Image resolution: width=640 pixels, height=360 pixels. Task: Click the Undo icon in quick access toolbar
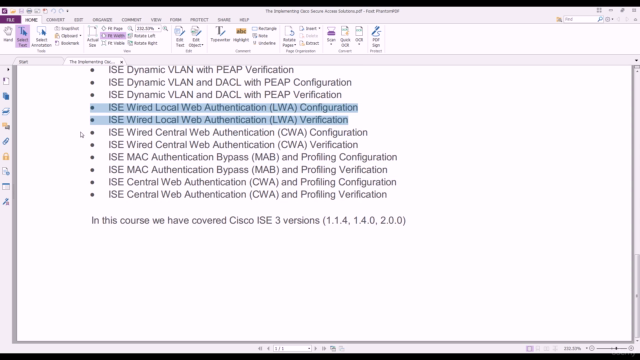pos(53,11)
